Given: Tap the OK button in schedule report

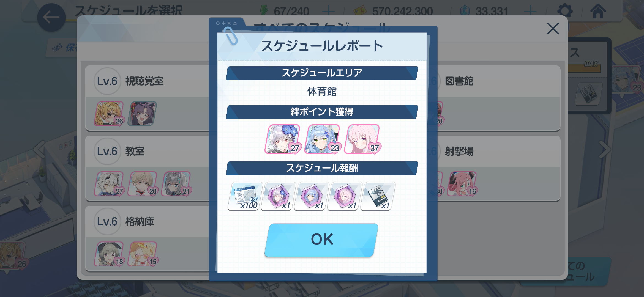Looking at the screenshot, I should tap(321, 240).
